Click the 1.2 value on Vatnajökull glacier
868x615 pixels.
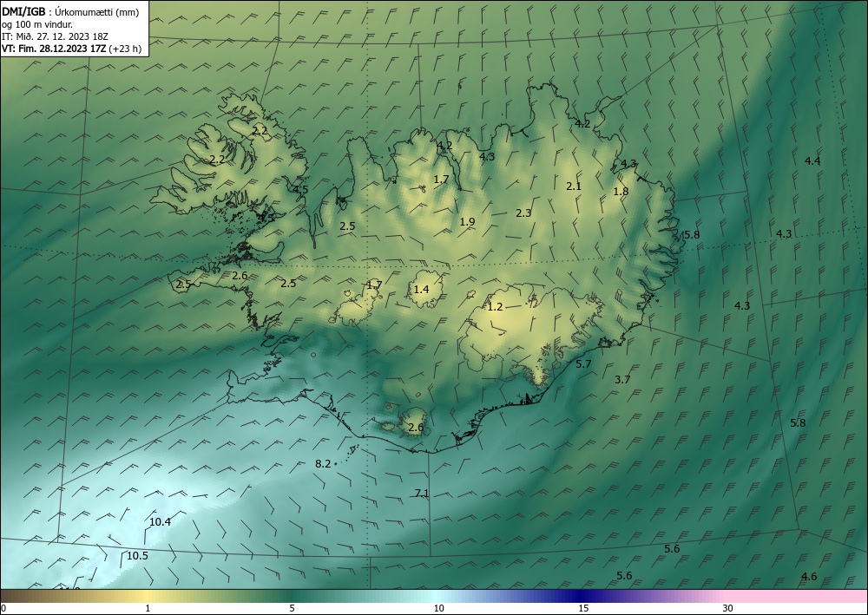[495, 306]
